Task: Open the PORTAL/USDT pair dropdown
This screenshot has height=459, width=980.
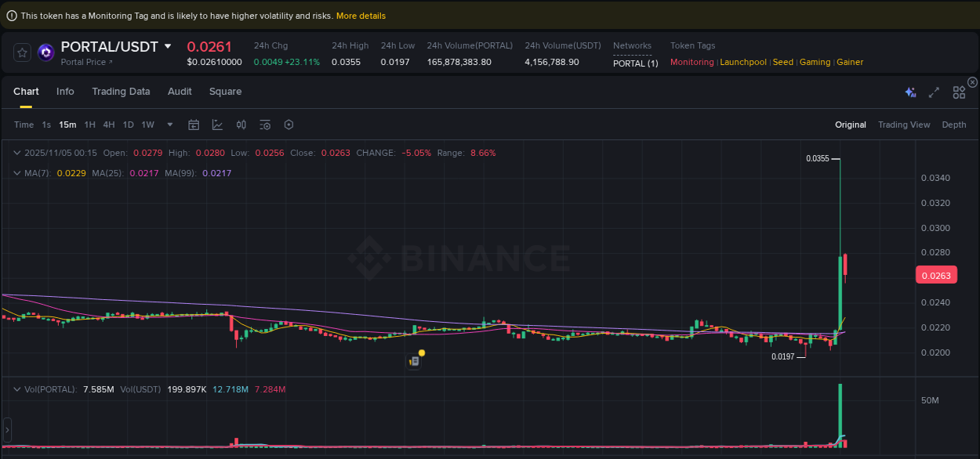Action: pyautogui.click(x=167, y=46)
